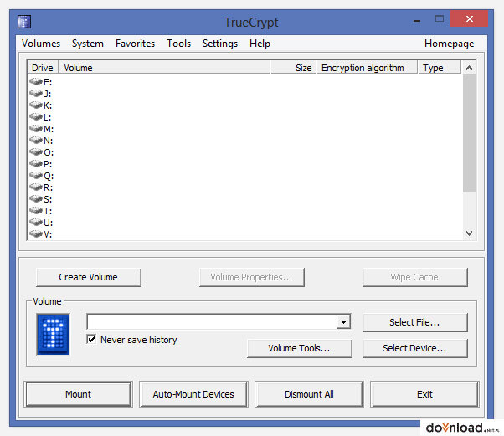Click the drive icon next to O:
Screen dimensions: 504x436
[x=36, y=152]
